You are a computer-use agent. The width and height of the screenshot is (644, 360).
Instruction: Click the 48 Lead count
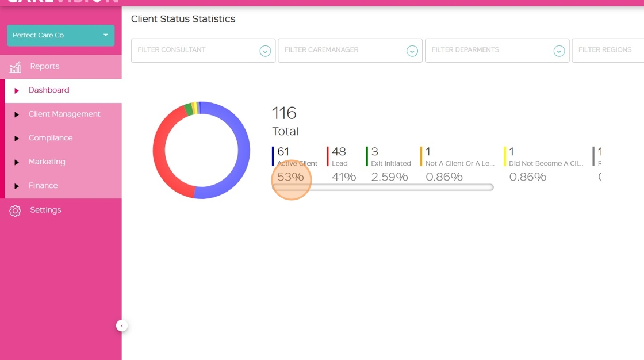tap(339, 152)
